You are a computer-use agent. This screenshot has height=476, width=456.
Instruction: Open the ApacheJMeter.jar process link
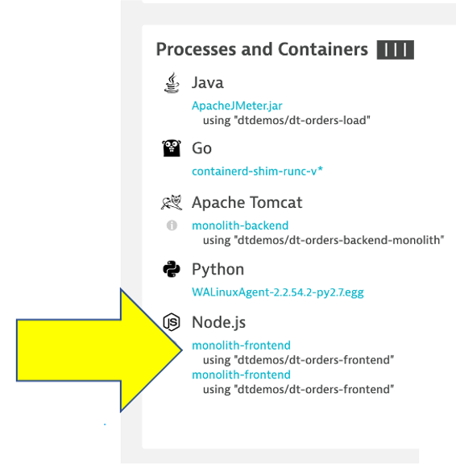point(237,106)
